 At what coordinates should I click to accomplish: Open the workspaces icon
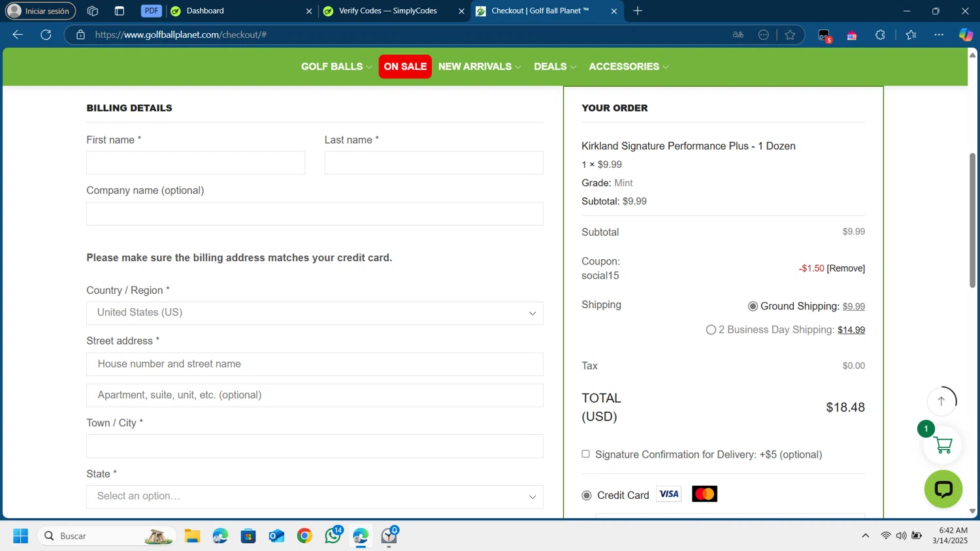(x=93, y=10)
